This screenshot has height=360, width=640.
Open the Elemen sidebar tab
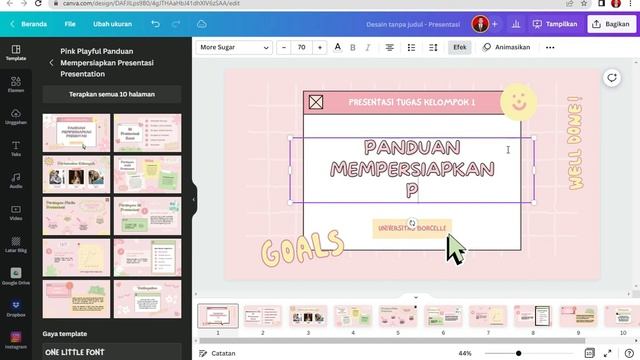click(16, 84)
